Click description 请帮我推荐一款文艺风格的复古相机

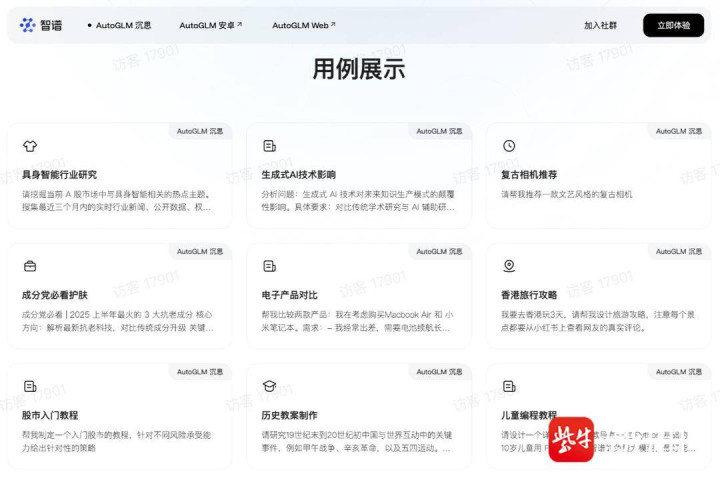point(567,194)
